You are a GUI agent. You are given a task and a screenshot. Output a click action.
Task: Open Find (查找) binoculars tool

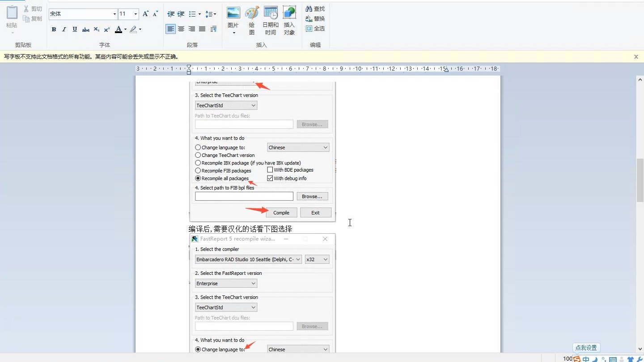315,9
